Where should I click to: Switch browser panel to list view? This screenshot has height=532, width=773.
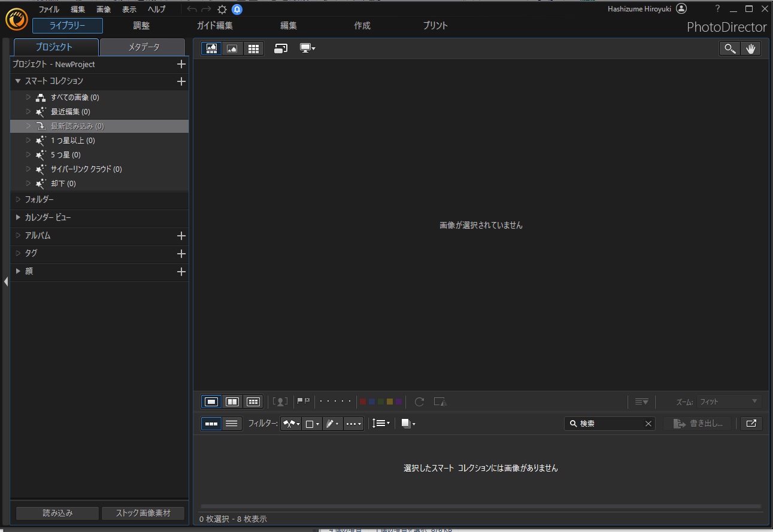(232, 424)
